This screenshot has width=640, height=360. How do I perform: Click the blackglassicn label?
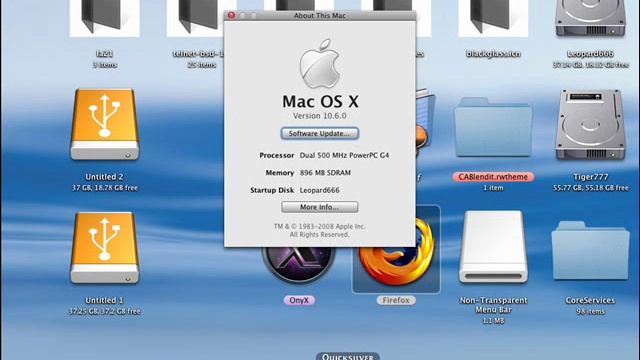tap(493, 54)
